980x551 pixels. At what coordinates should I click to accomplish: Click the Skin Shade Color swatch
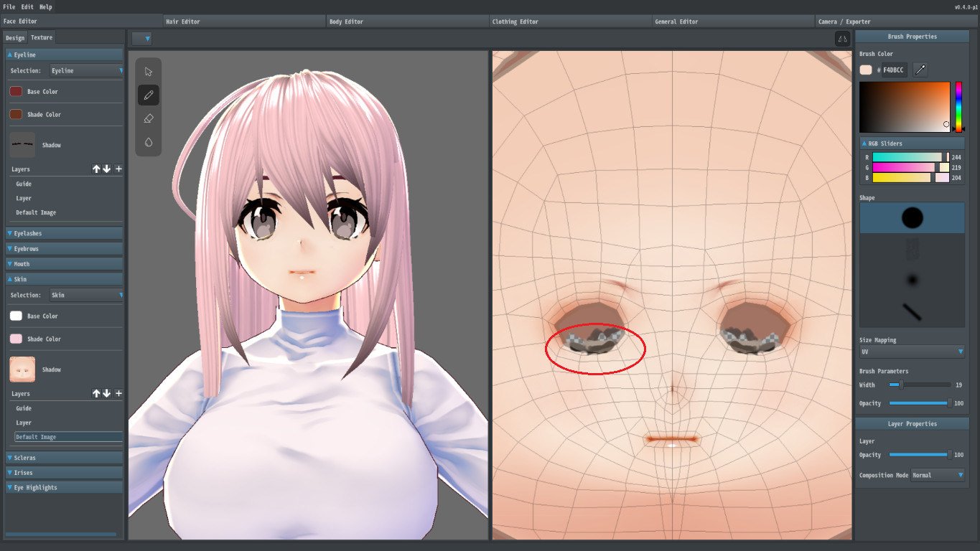click(16, 339)
